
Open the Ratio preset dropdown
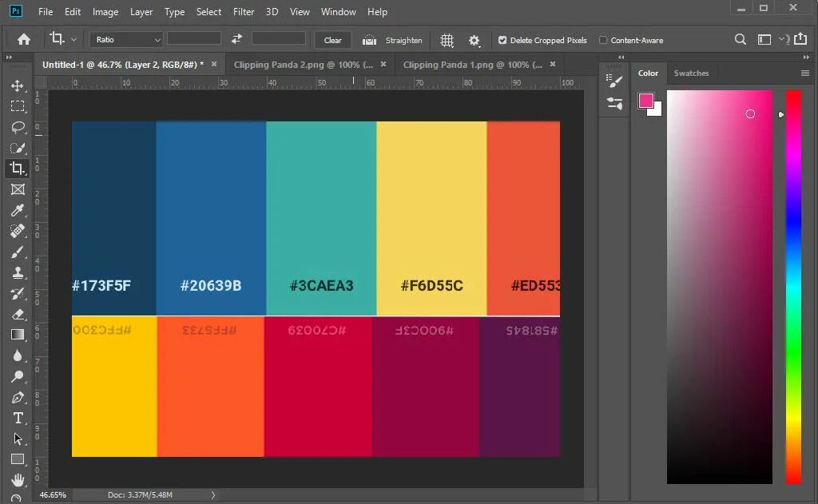click(126, 40)
